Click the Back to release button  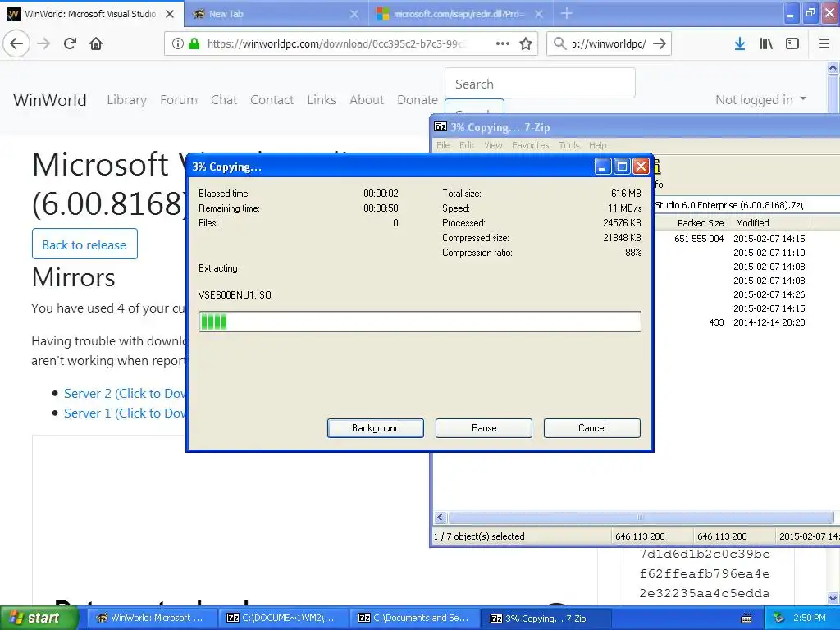point(84,244)
